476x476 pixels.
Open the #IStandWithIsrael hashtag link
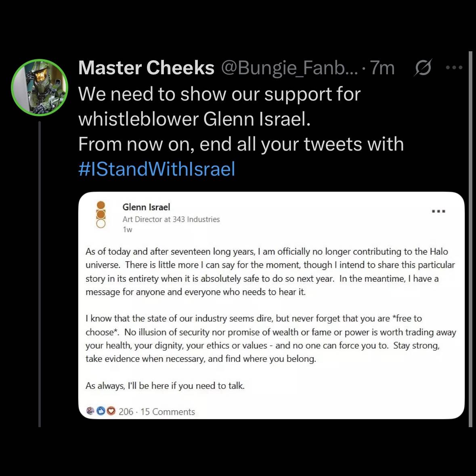click(157, 169)
